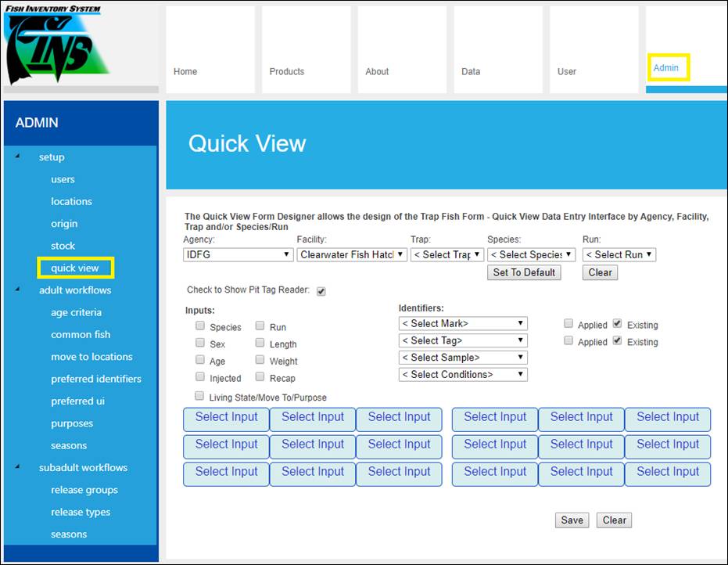Open quick view in the sidebar
This screenshot has width=728, height=565.
tap(75, 268)
